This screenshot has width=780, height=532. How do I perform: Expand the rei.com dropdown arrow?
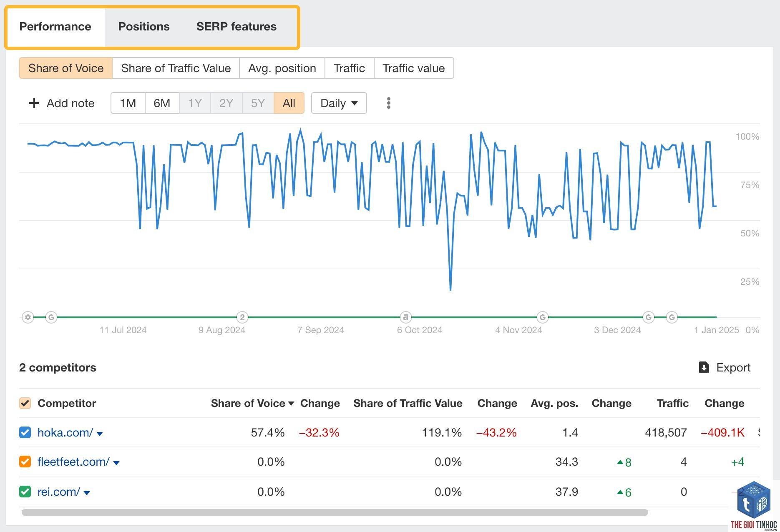point(87,493)
